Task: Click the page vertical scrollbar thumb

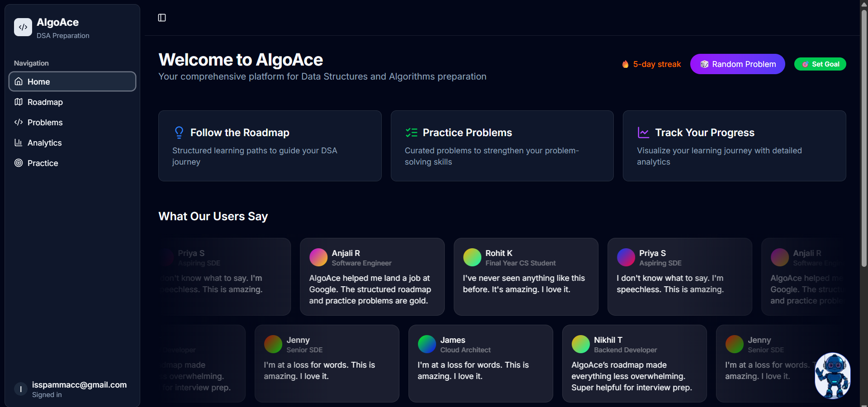Action: 864,138
